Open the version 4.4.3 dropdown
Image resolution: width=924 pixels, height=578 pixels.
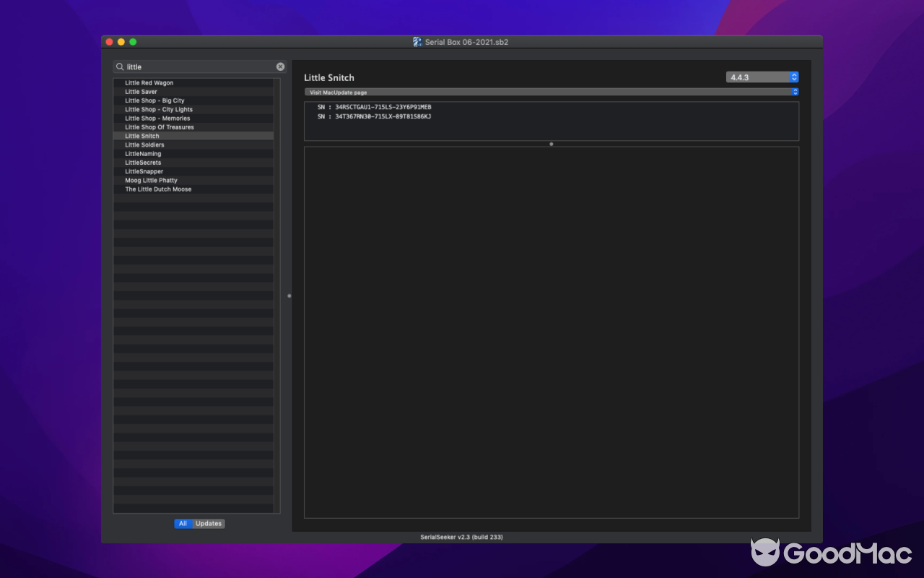[x=762, y=77]
